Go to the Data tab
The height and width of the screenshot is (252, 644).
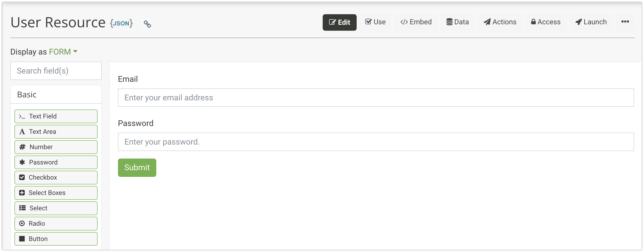pos(457,22)
